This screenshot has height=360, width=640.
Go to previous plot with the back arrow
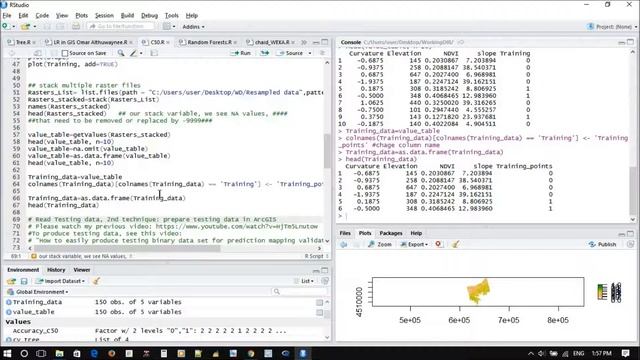point(344,244)
